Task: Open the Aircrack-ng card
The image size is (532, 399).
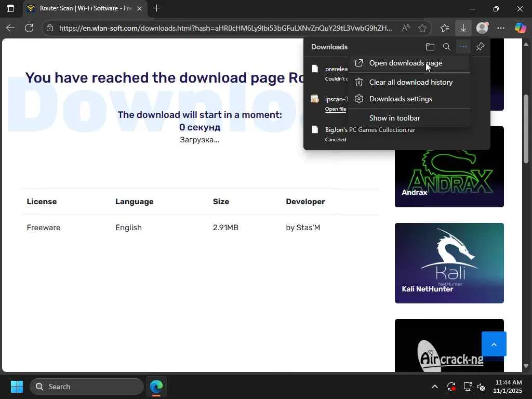Action: point(449,345)
